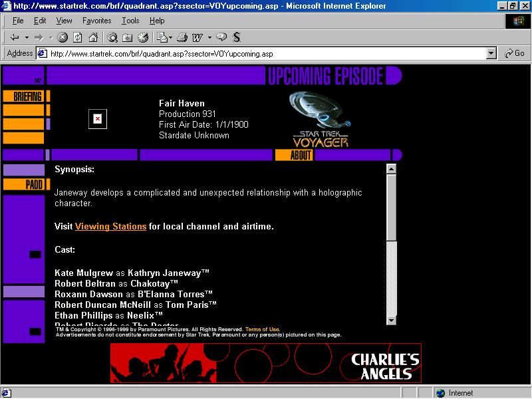Click the "First Air Date: 1/1/1900" text
Image resolution: width=532 pixels, height=399 pixels.
[203, 124]
